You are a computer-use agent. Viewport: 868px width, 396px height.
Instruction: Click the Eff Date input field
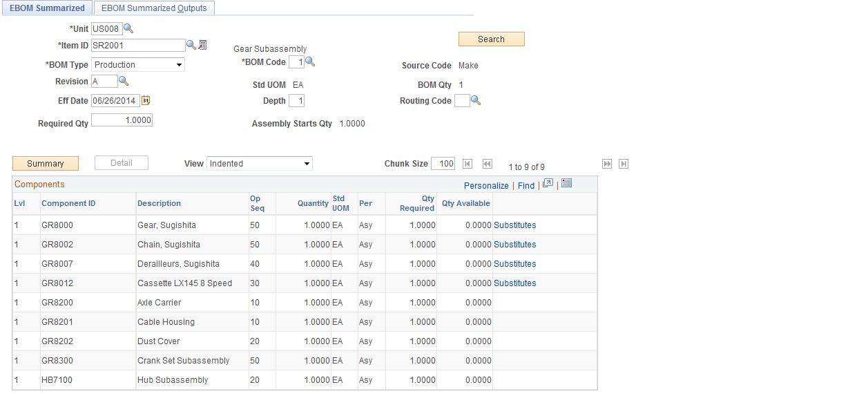point(115,101)
